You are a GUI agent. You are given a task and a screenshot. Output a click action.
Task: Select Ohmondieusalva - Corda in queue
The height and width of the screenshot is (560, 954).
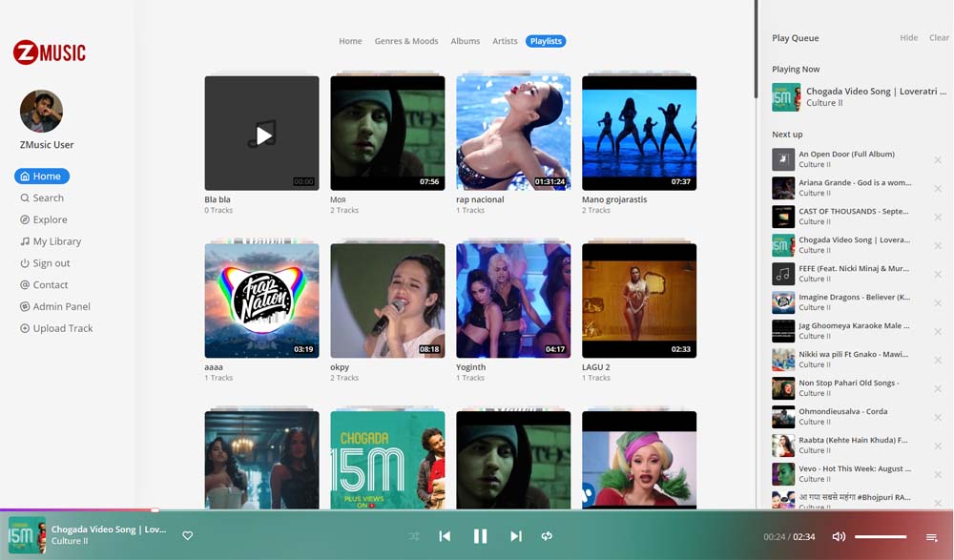click(842, 411)
